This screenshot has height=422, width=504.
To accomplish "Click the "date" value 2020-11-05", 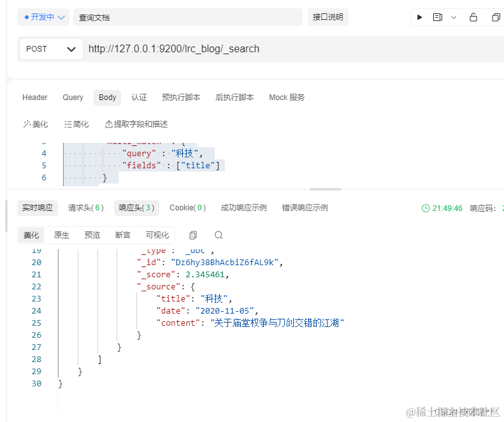I will coord(225,311).
